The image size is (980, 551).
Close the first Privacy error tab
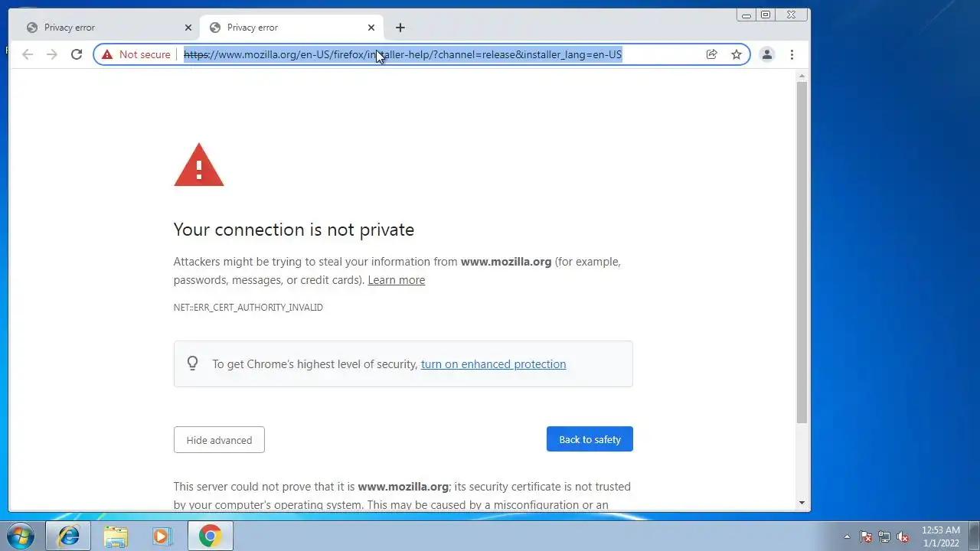pos(188,28)
